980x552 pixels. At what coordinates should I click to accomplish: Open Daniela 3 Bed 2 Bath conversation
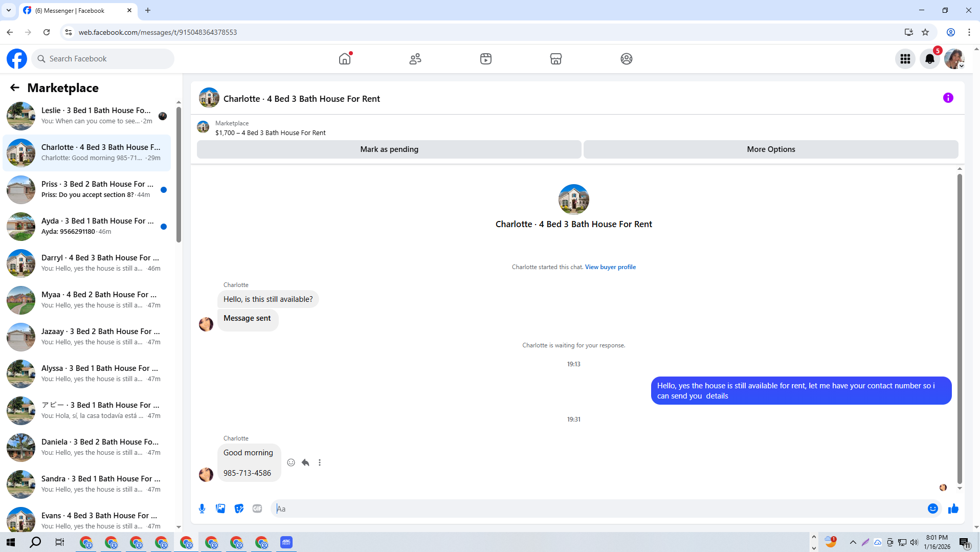pyautogui.click(x=87, y=447)
